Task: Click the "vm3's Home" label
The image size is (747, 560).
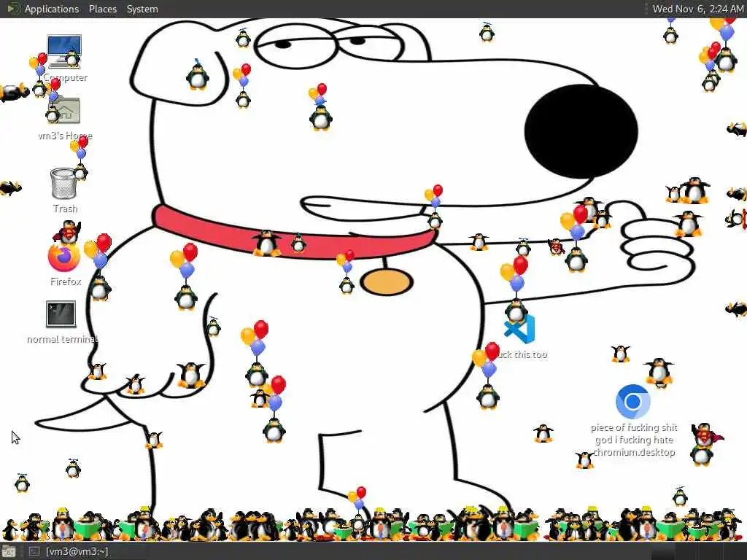Action: (x=65, y=136)
